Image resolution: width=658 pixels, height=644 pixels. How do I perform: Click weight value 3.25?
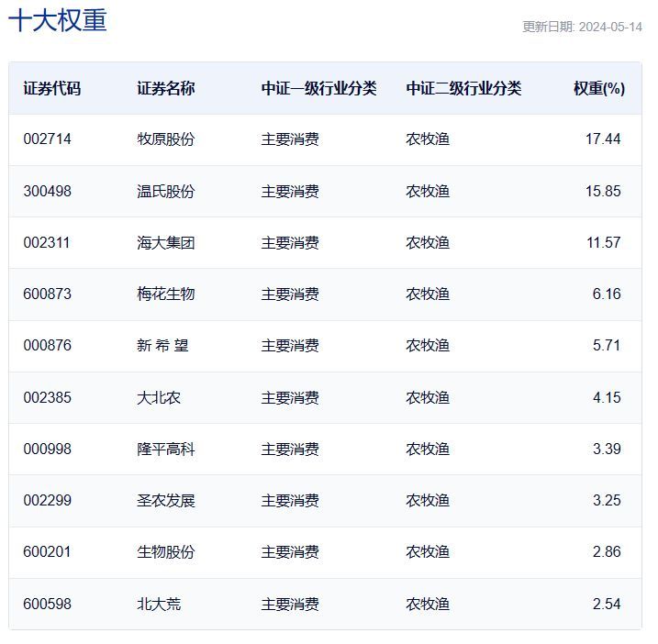pos(607,500)
